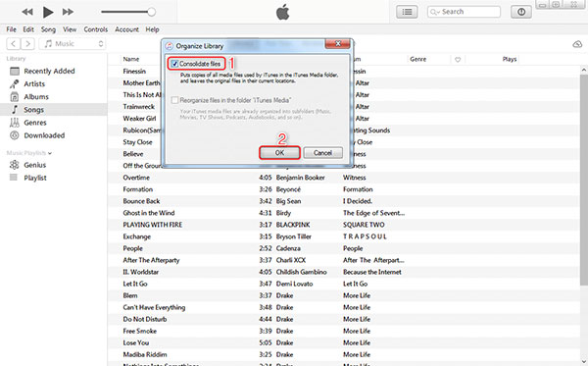This screenshot has width=588, height=366.
Task: Open the Account menu
Action: click(126, 29)
